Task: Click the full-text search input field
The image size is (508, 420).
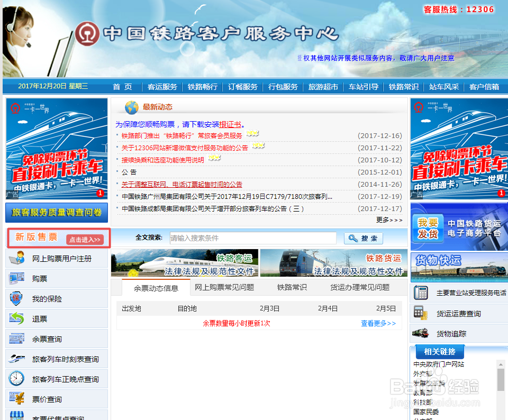Action: tap(253, 239)
